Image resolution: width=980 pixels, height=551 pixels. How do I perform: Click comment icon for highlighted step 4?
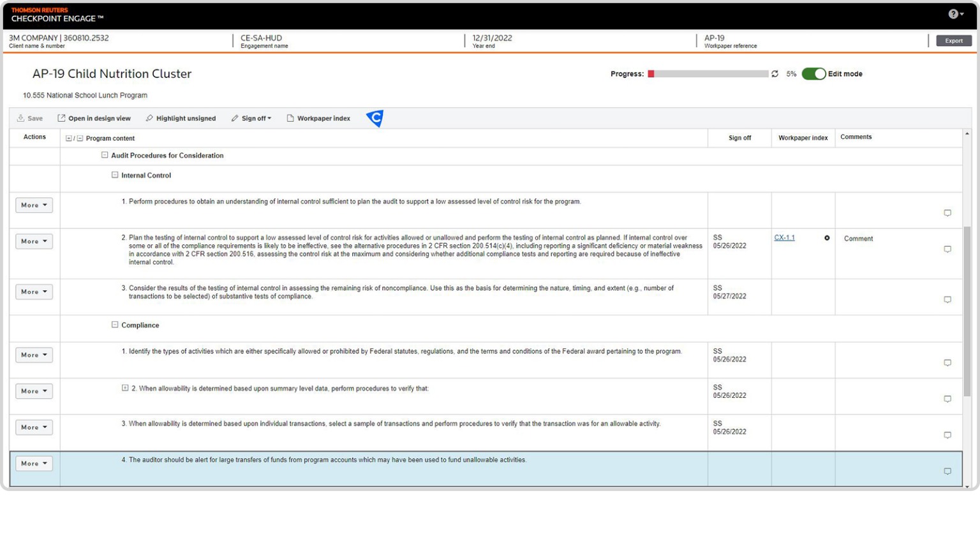tap(947, 471)
